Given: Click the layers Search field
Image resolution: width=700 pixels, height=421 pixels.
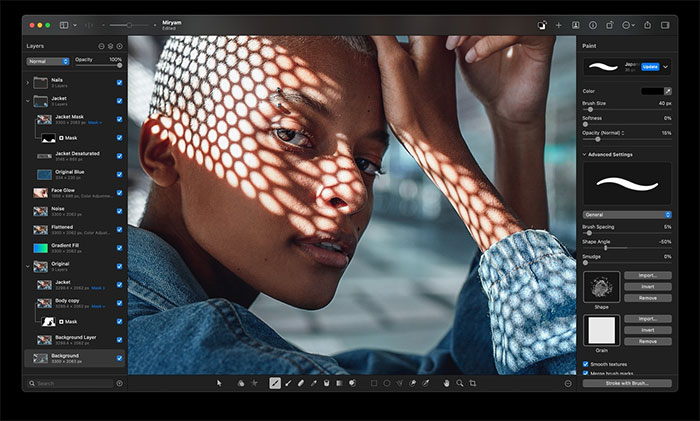Looking at the screenshot, I should [70, 383].
